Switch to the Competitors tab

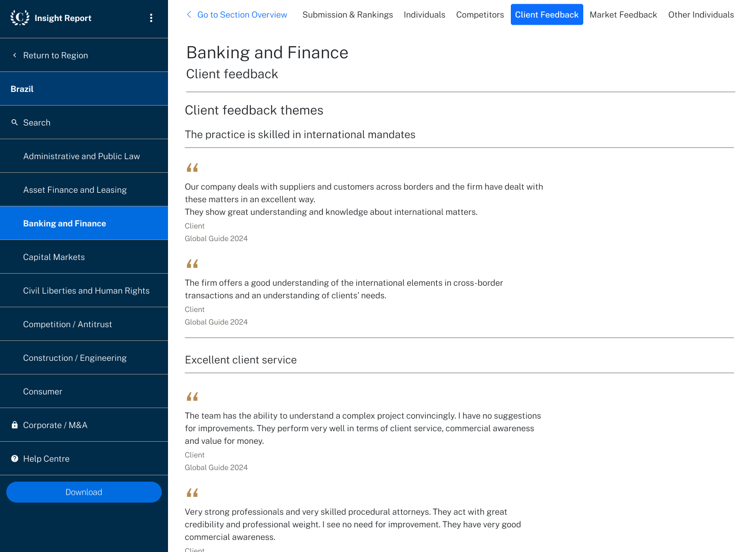(x=480, y=15)
